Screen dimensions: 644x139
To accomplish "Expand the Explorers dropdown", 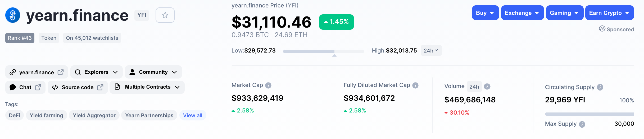I will coord(96,72).
